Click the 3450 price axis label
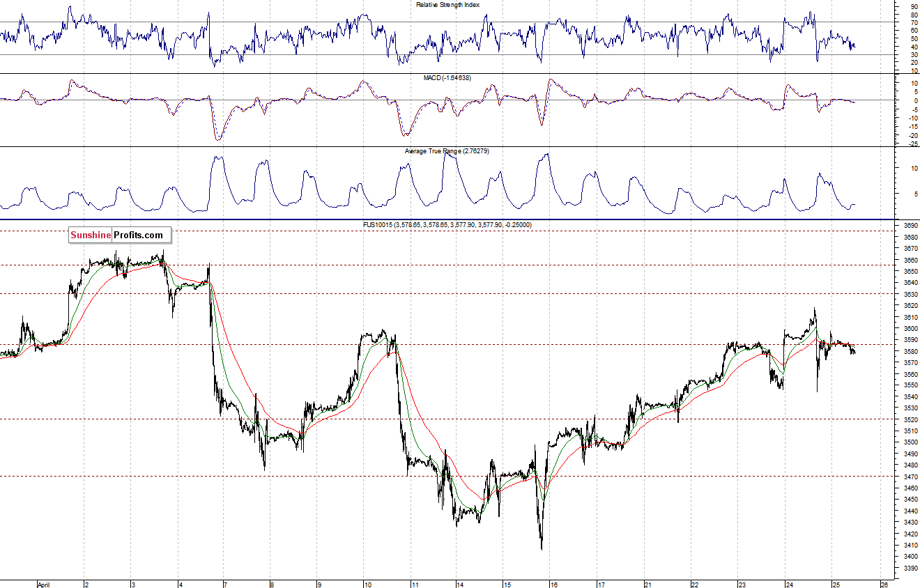The width and height of the screenshot is (920, 588). tap(910, 500)
